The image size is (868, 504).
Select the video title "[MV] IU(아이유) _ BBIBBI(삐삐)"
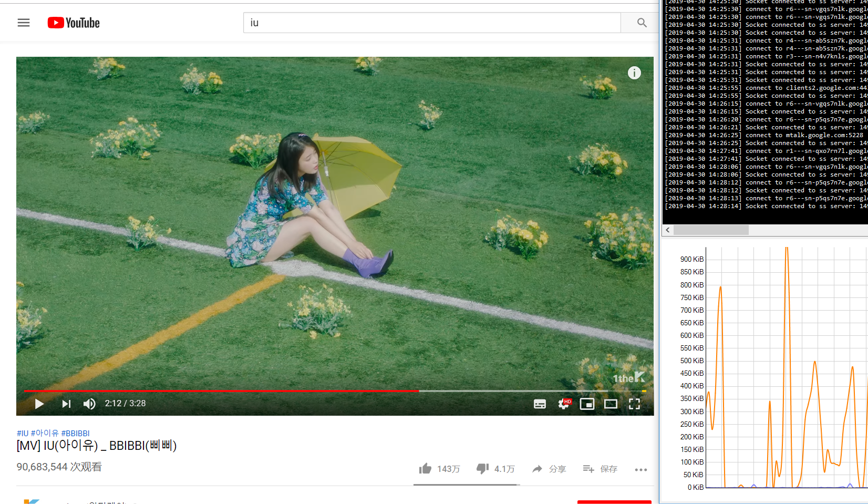coord(97,446)
